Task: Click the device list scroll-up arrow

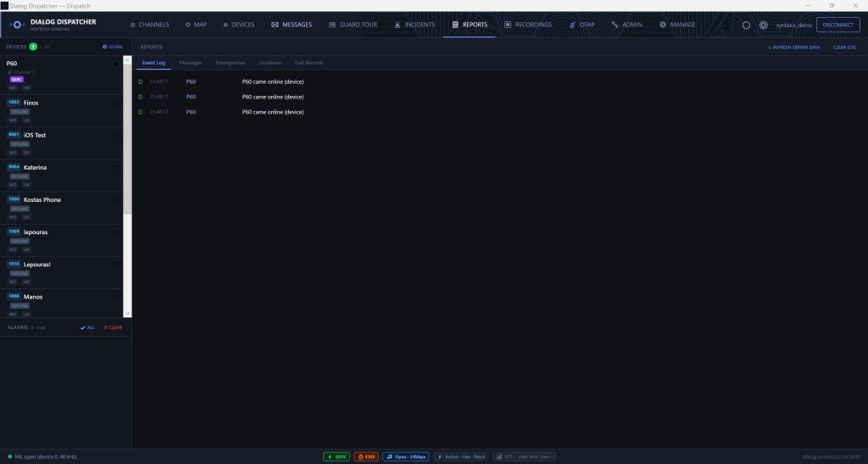Action: pyautogui.click(x=127, y=59)
